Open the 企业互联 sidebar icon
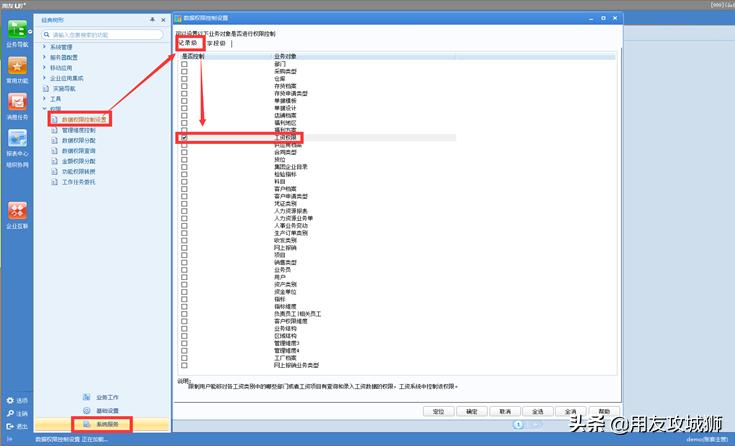Viewport: 735px width, 446px height. coord(17,211)
